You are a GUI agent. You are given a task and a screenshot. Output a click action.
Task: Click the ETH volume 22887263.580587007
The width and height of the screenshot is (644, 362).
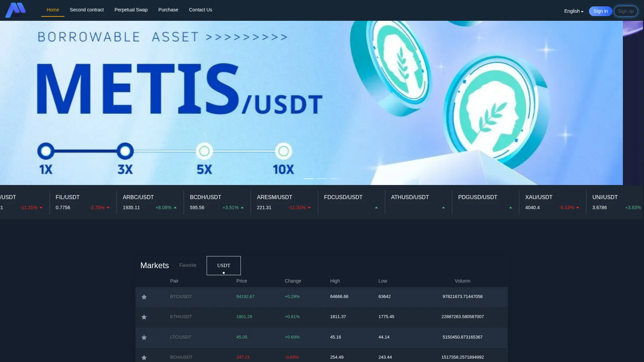[463, 317]
